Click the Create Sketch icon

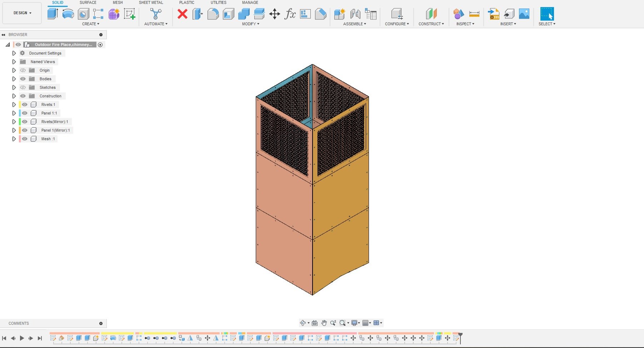pyautogui.click(x=129, y=14)
